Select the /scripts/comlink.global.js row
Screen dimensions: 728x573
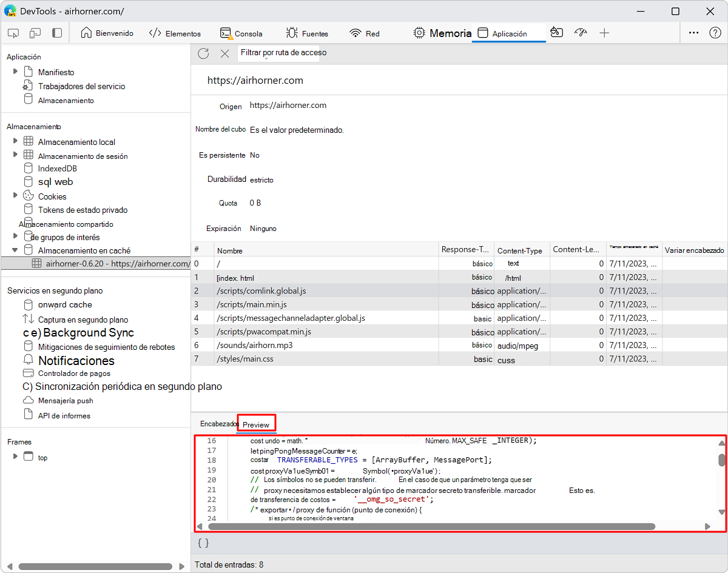point(459,290)
